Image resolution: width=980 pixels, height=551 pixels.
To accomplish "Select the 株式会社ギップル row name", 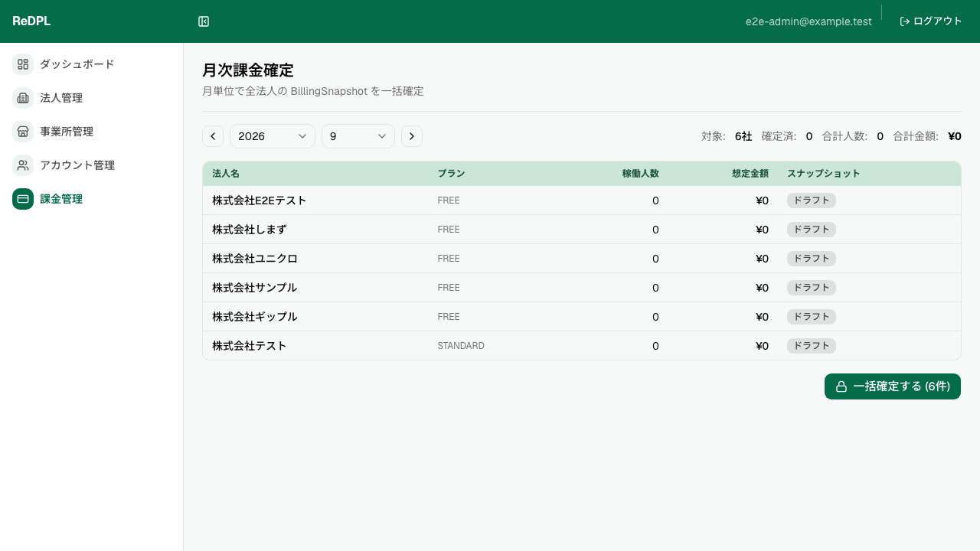I will coord(255,317).
